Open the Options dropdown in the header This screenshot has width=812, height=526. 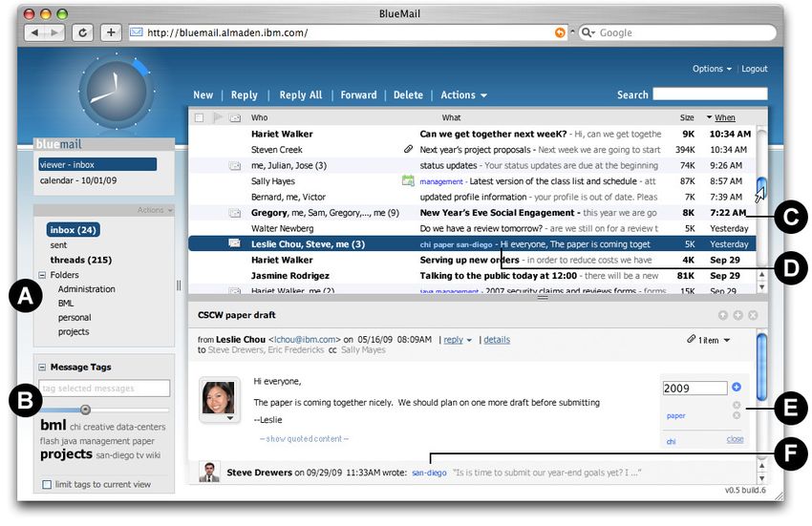(712, 69)
